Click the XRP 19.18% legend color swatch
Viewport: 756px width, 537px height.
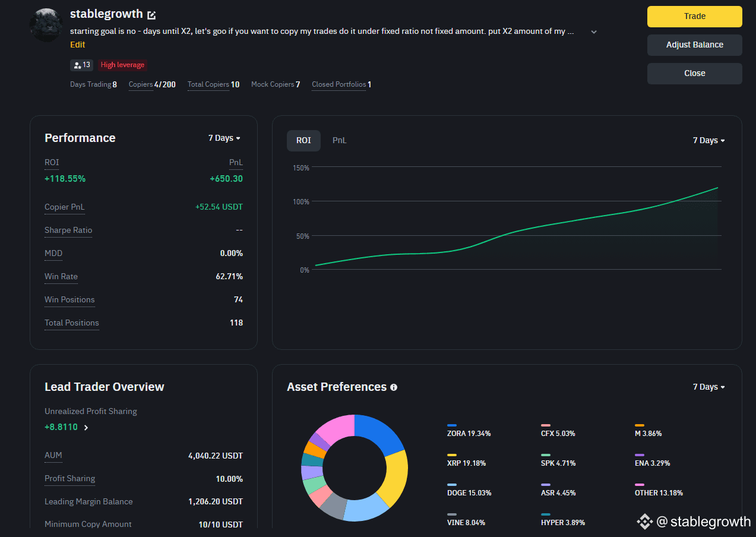(x=452, y=455)
